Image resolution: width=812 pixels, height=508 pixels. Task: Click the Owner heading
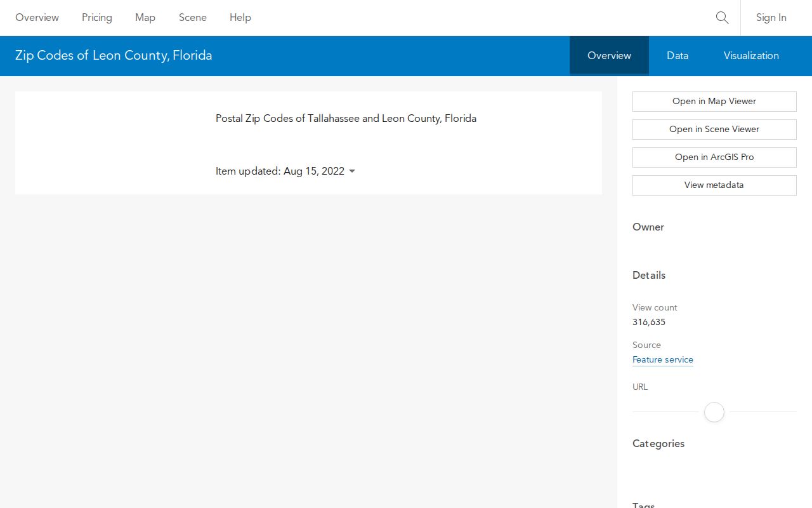(x=648, y=227)
